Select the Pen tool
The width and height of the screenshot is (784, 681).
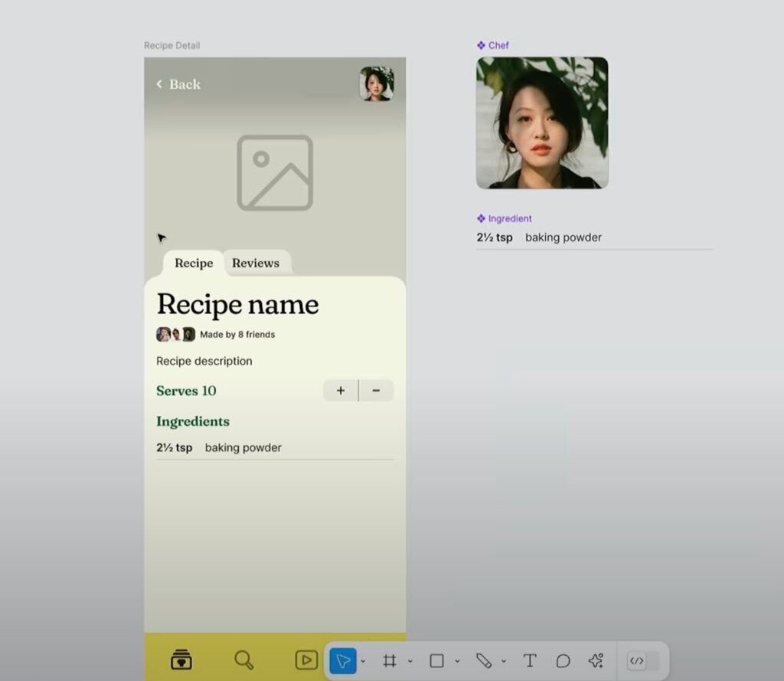click(x=484, y=661)
